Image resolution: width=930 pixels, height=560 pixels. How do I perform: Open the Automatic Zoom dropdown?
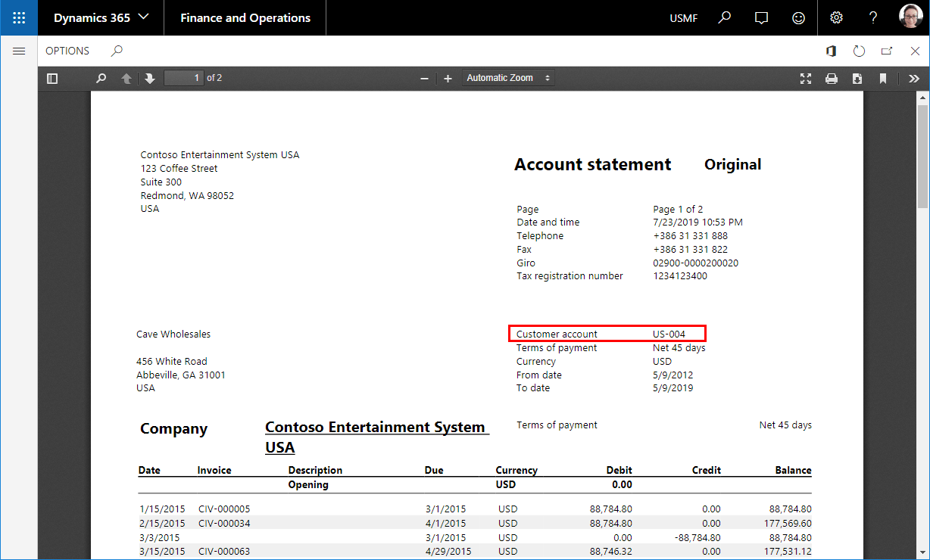point(508,78)
